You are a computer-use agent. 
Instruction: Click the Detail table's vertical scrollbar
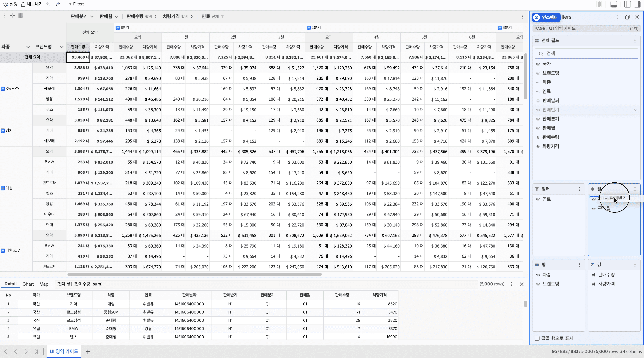coord(525,304)
